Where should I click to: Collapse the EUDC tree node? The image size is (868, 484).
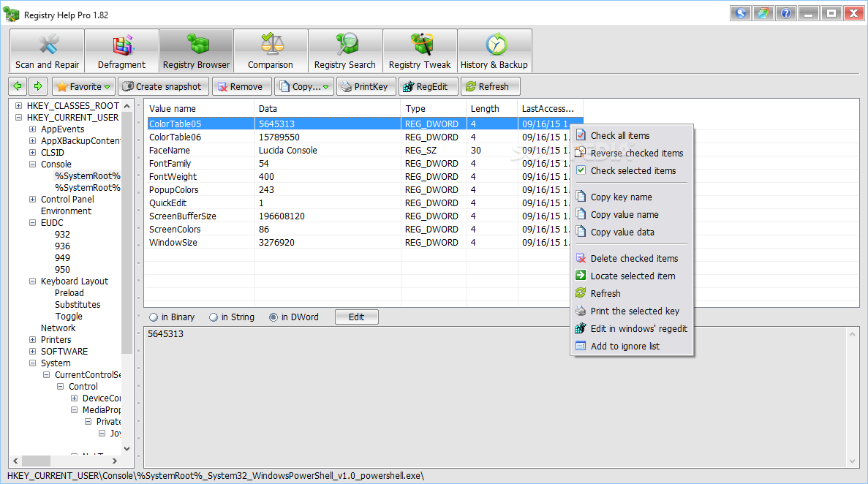click(x=32, y=222)
